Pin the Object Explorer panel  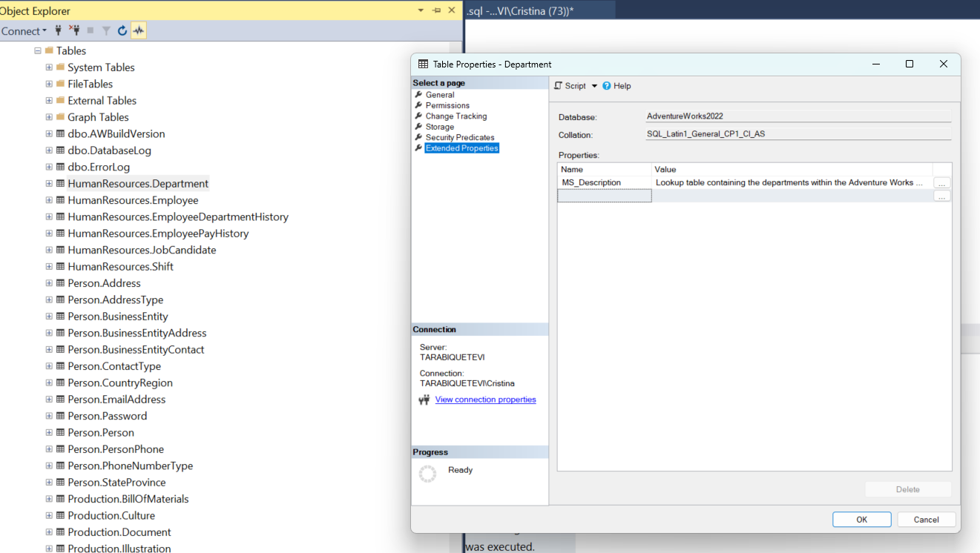(x=436, y=10)
